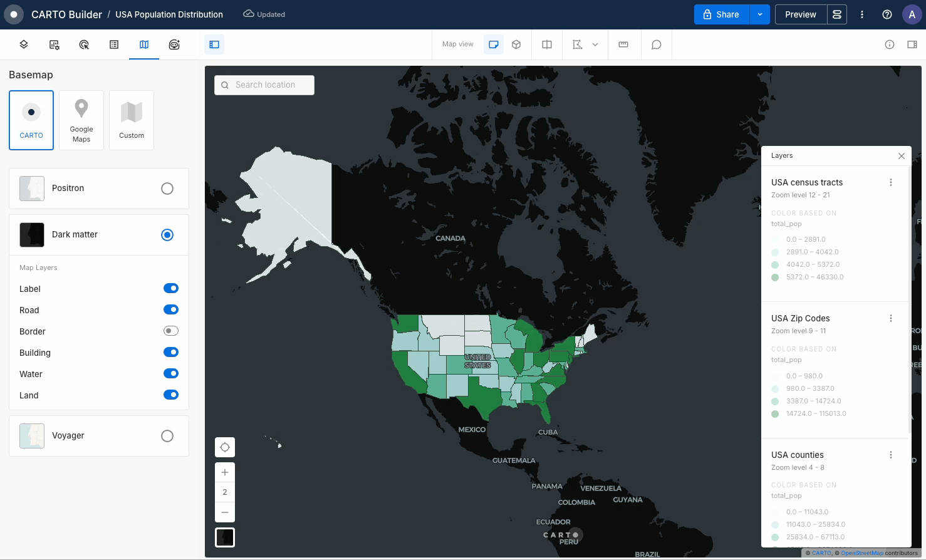
Task: Enable split dual map view
Action: click(x=547, y=44)
